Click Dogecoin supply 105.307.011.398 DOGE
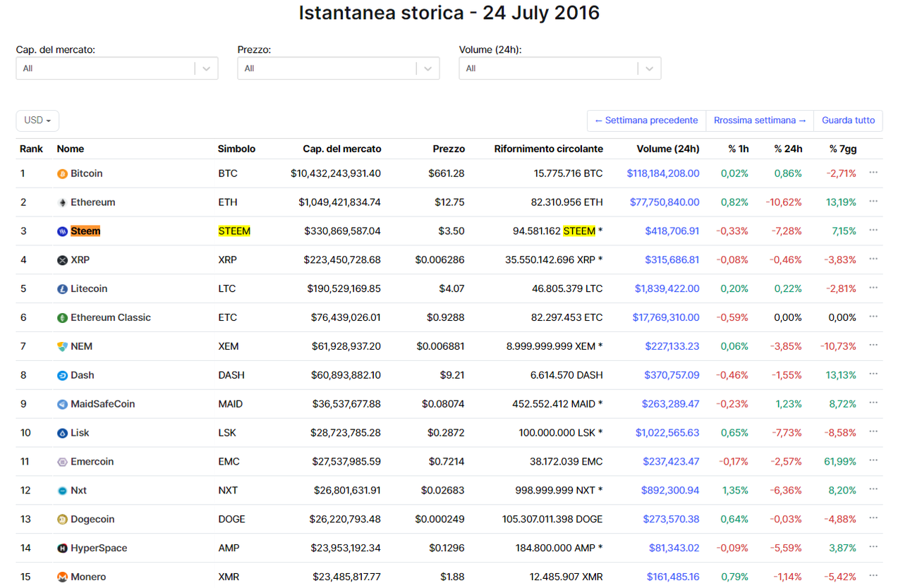Screen dimensions: 903x588 [x=552, y=520]
